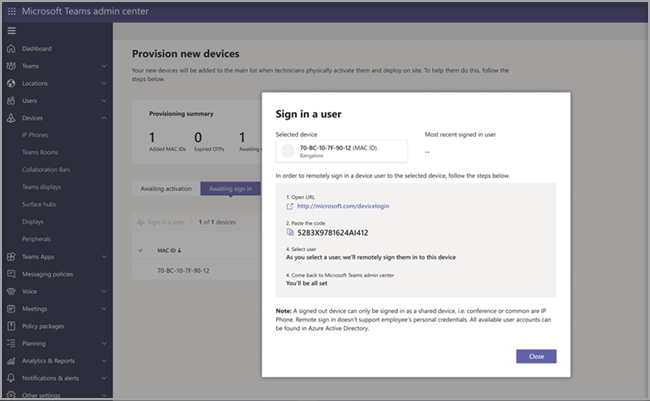The width and height of the screenshot is (650, 401).
Task: Open Surface hubs under Devices
Action: [x=39, y=204]
